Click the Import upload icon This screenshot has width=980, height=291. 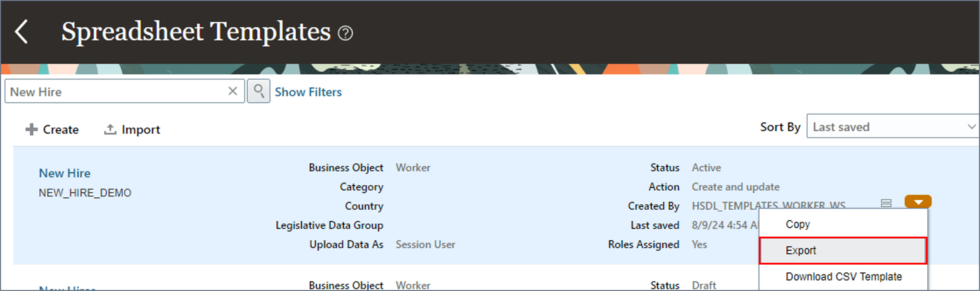coord(110,130)
